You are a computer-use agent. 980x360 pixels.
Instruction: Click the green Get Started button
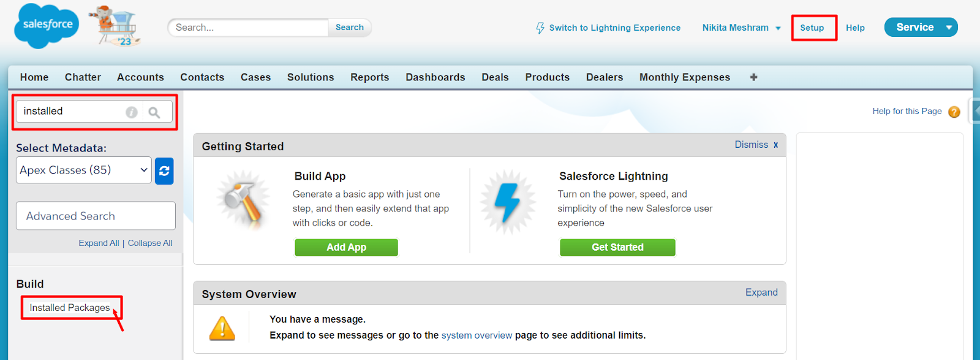(617, 248)
